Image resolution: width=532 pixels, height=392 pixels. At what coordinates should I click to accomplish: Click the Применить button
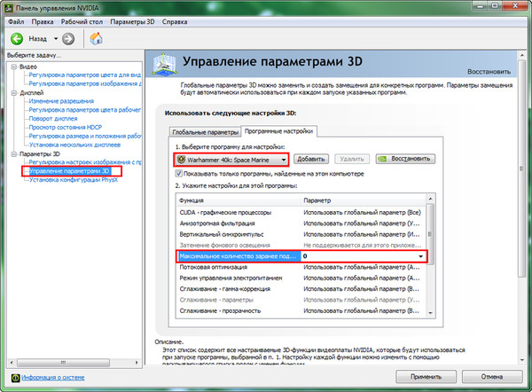[x=426, y=377]
